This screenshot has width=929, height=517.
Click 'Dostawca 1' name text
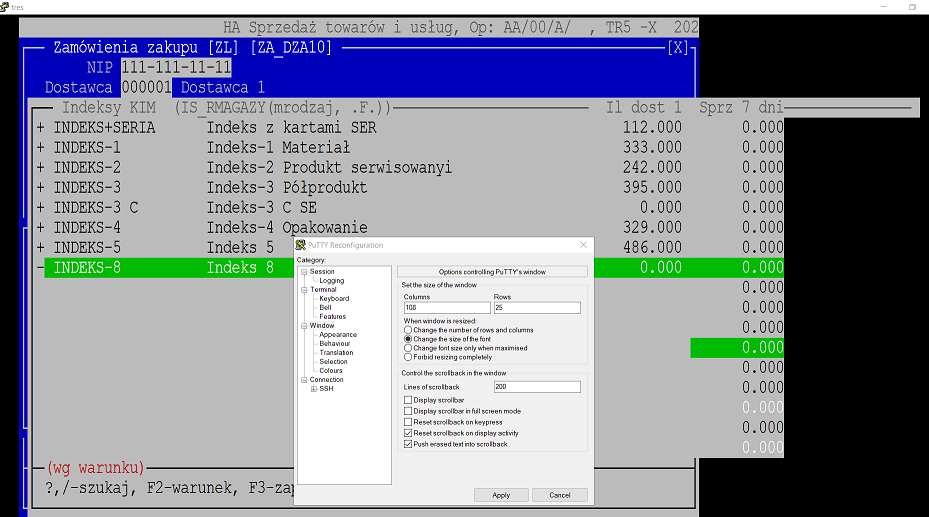coord(223,88)
